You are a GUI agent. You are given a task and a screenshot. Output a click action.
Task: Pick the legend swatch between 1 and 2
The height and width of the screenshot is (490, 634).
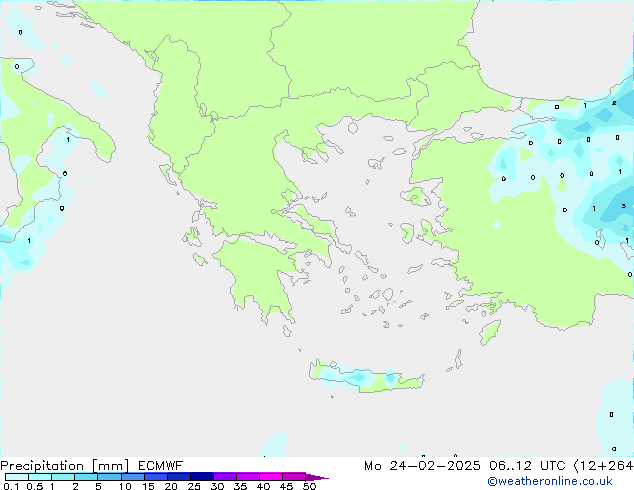click(63, 477)
